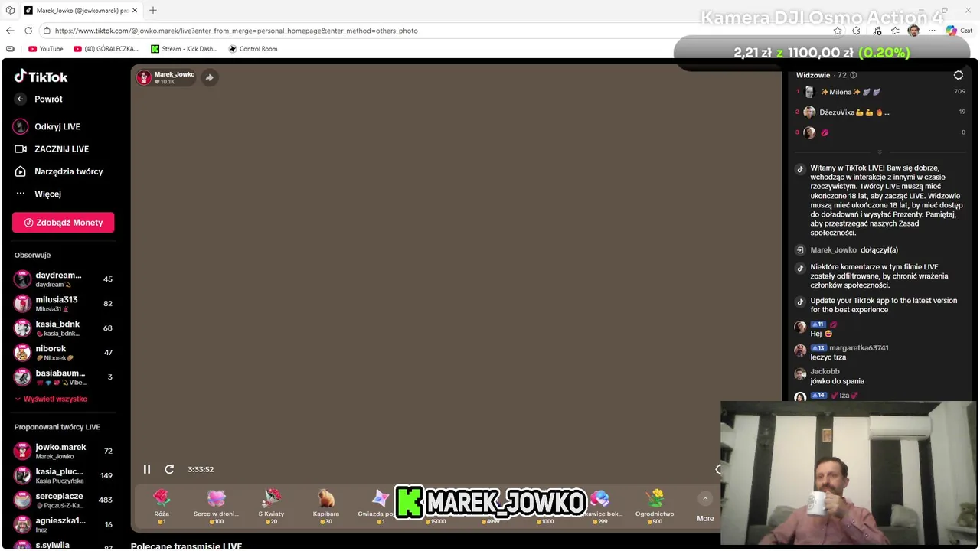Add page to favorites star icon

click(838, 31)
